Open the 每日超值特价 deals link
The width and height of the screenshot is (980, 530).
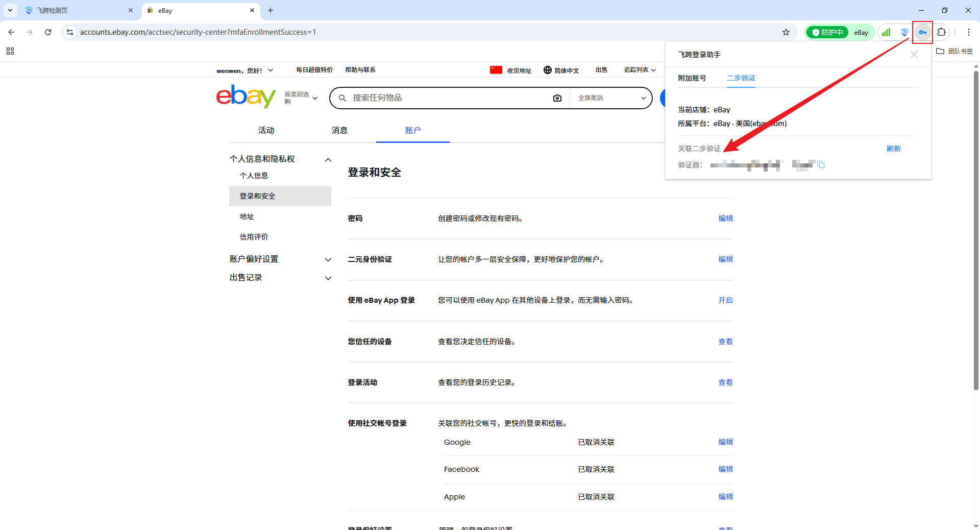[314, 70]
